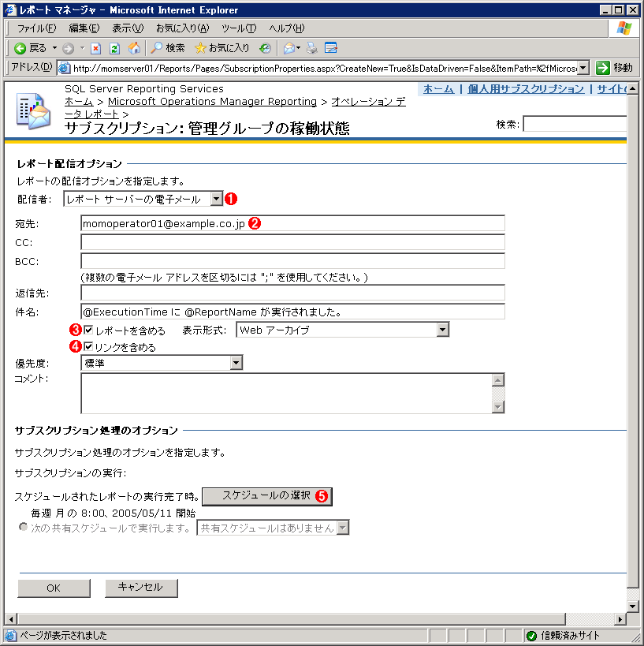The width and height of the screenshot is (644, 646).
Task: Click the green Go (移動) arrow icon
Action: [x=602, y=68]
